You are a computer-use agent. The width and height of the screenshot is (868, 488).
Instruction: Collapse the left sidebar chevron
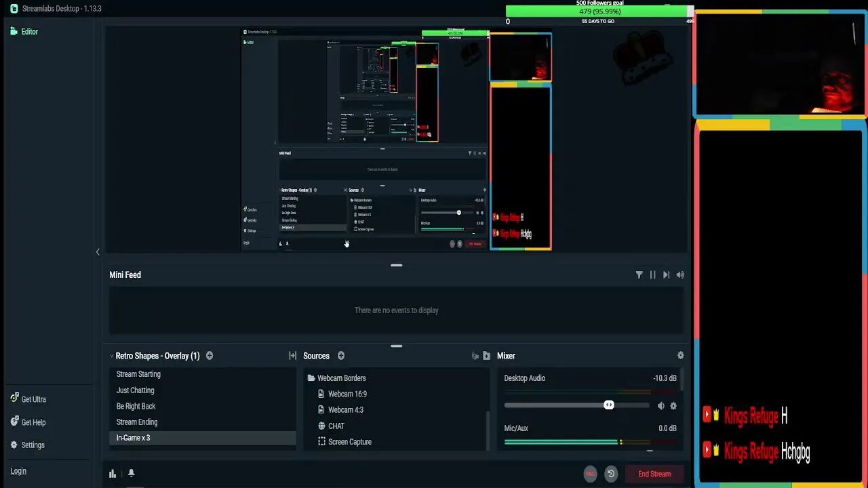98,251
